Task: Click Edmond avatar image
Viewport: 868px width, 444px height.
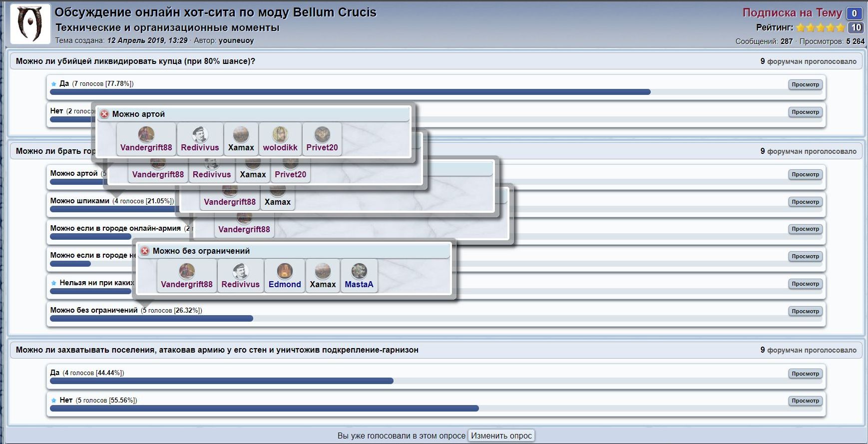Action: [x=285, y=271]
